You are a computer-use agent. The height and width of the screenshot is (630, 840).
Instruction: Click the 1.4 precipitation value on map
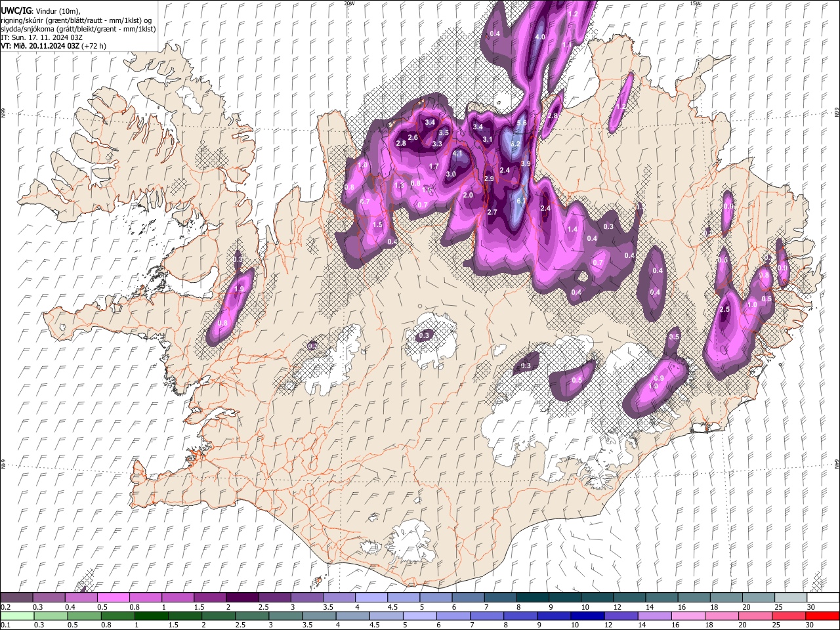[572, 229]
